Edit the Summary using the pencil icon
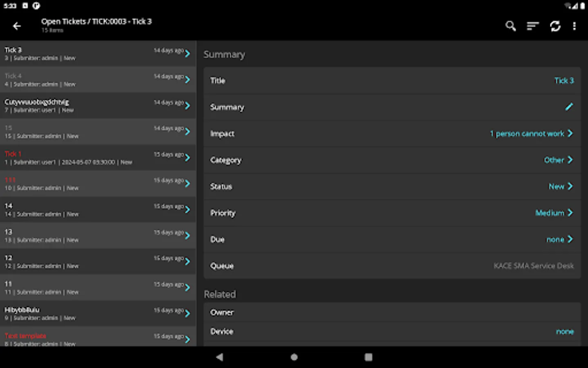The height and width of the screenshot is (368, 588). [x=569, y=107]
